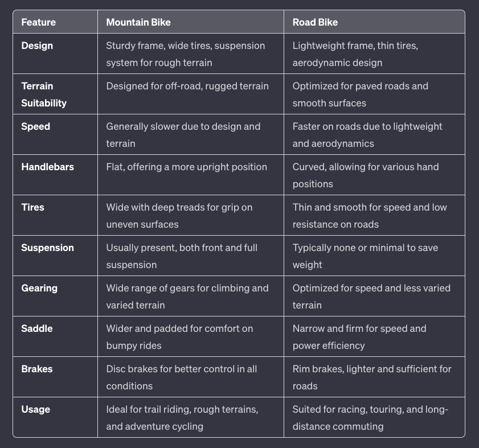This screenshot has width=479, height=448.
Task: Click the 'Rim brakes, lighter' cell
Action: [374, 377]
